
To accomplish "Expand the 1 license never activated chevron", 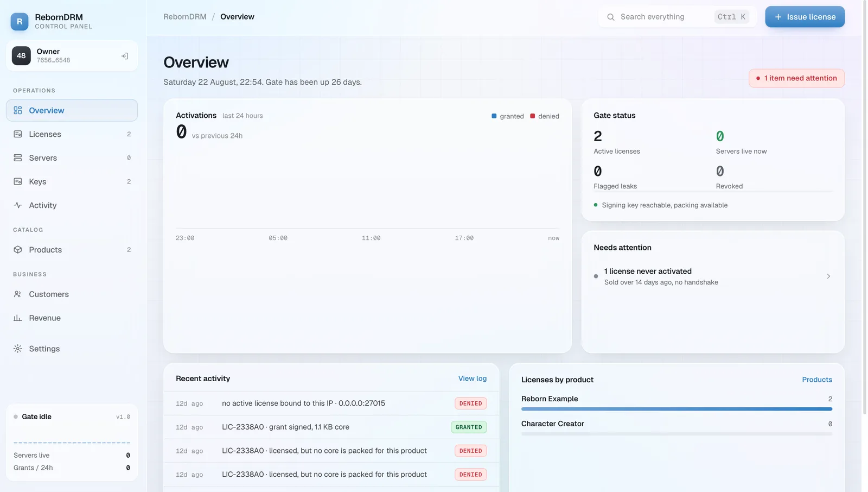I will coord(828,276).
